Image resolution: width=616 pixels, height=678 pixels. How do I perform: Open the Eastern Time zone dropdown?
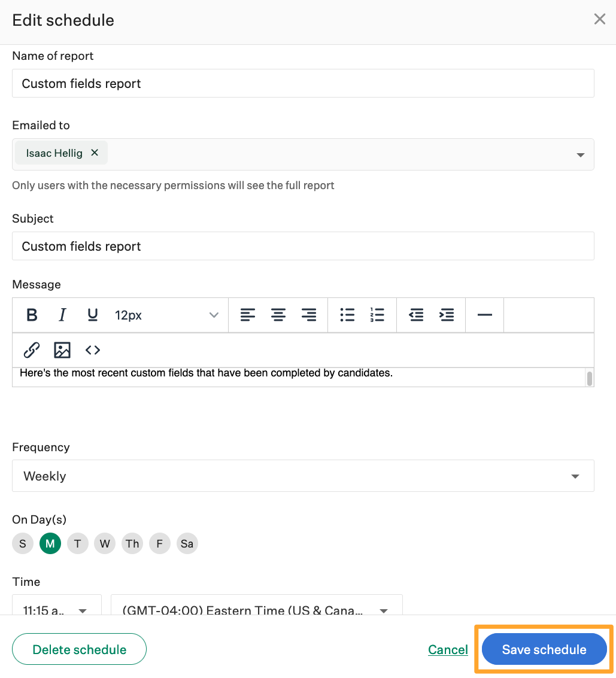tap(257, 606)
